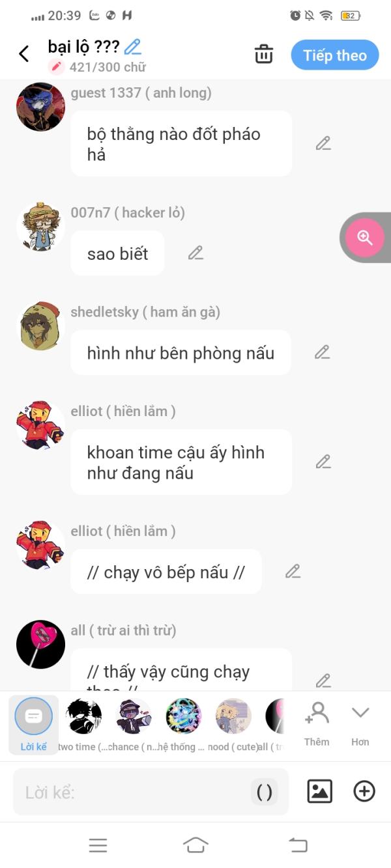Image resolution: width=391 pixels, height=868 pixels.
Task: Open the pink magnifier zoom button
Action: [x=365, y=238]
